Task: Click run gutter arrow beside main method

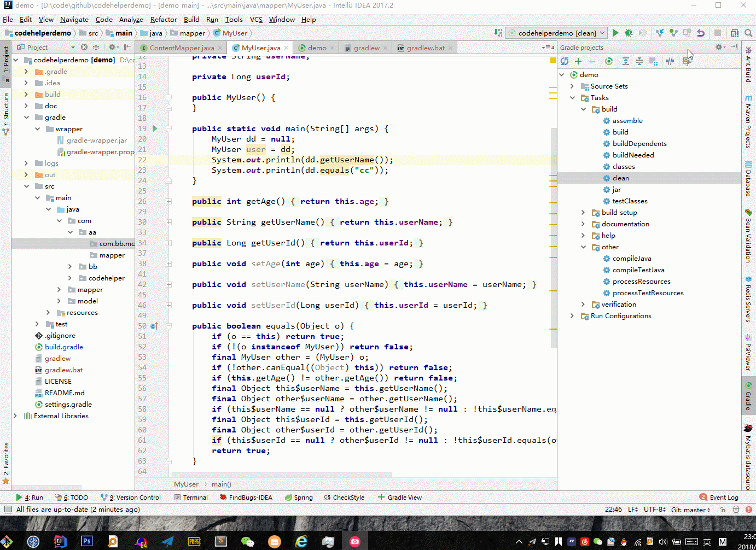Action: [x=155, y=128]
